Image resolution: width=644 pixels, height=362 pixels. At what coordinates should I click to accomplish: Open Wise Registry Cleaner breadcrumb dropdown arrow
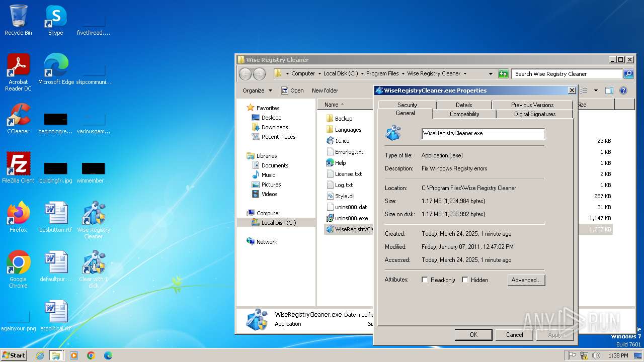click(x=465, y=73)
